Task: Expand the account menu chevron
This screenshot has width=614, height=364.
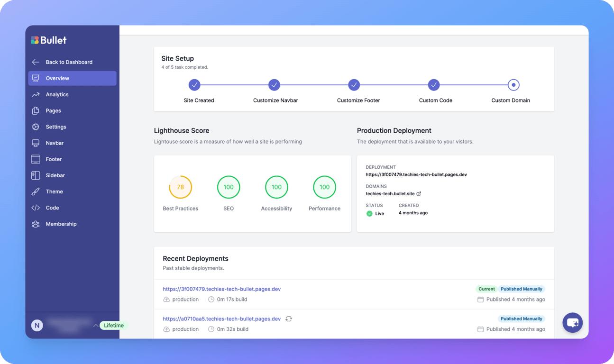Action: 96,326
